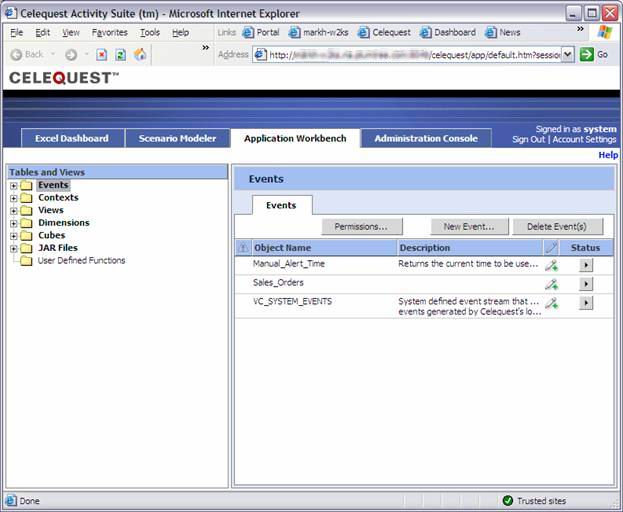Switch to Scenario Modeler tab
The height and width of the screenshot is (512, 623).
click(x=177, y=138)
